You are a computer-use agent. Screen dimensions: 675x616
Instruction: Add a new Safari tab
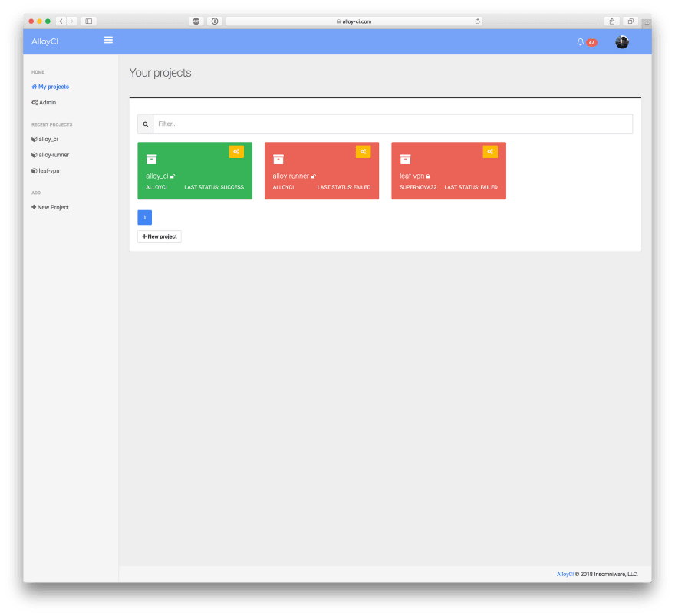(647, 24)
